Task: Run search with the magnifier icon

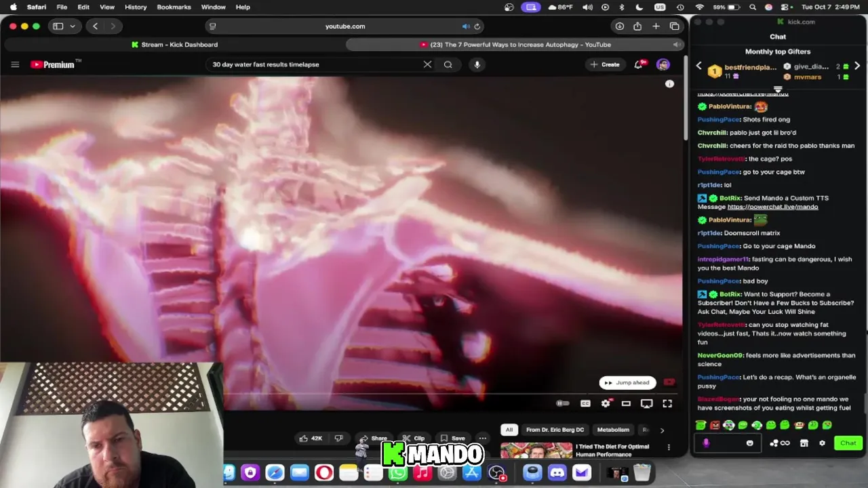Action: 448,64
